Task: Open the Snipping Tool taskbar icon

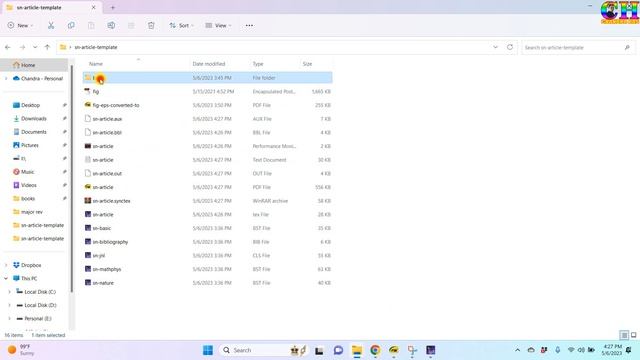Action: 412,350
